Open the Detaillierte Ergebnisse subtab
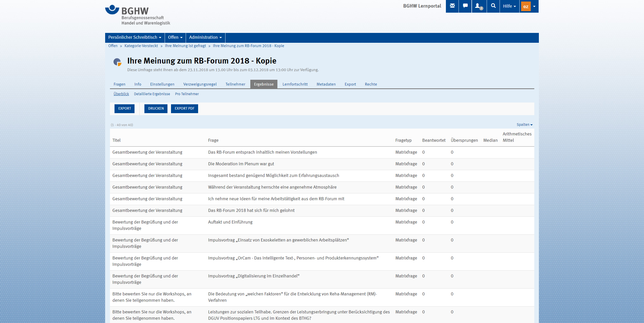This screenshot has width=644, height=323. 152,94
